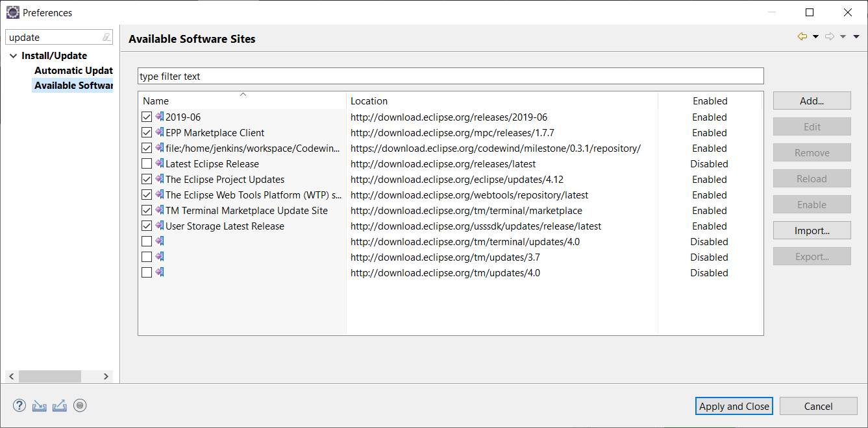Viewport: 868px width, 428px height.
Task: Uncheck the TM Terminal Marketplace Update Site
Action: [146, 210]
